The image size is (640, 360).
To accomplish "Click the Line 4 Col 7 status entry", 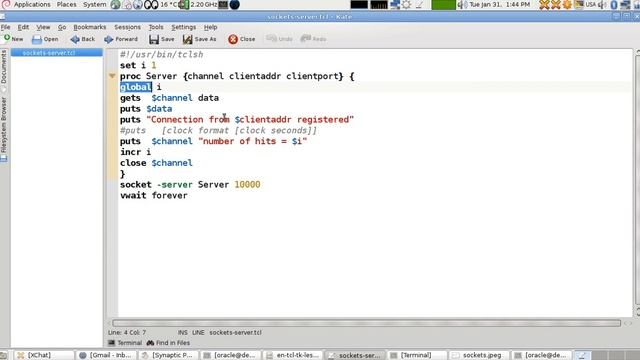I will (x=127, y=332).
